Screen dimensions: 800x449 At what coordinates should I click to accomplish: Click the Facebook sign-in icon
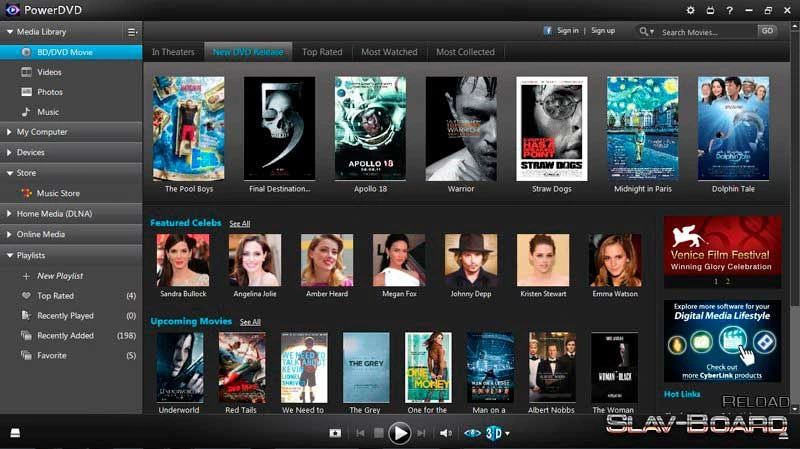[x=547, y=31]
